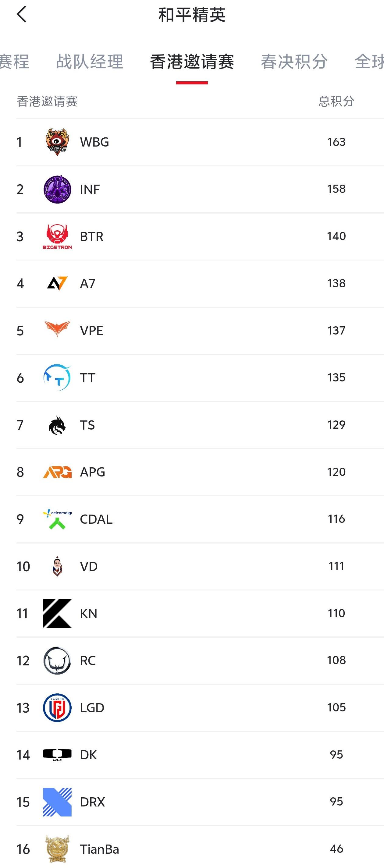Tap the celcomdigi CDAL logo

pyautogui.click(x=57, y=519)
